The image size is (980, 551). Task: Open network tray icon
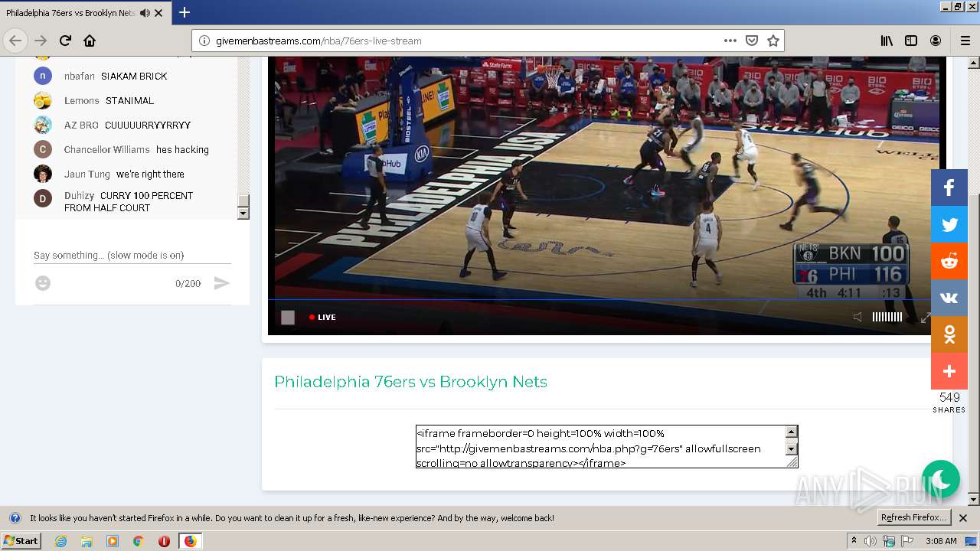tap(889, 541)
